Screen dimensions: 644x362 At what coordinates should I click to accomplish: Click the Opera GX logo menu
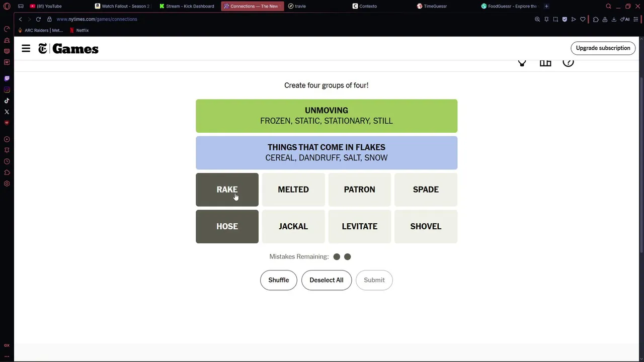7,6
